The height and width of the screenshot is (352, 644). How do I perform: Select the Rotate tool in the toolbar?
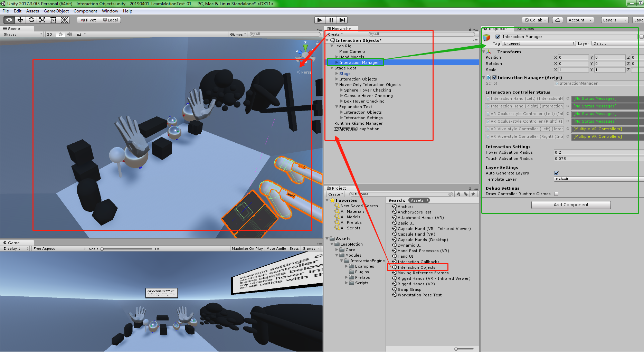pyautogui.click(x=31, y=20)
